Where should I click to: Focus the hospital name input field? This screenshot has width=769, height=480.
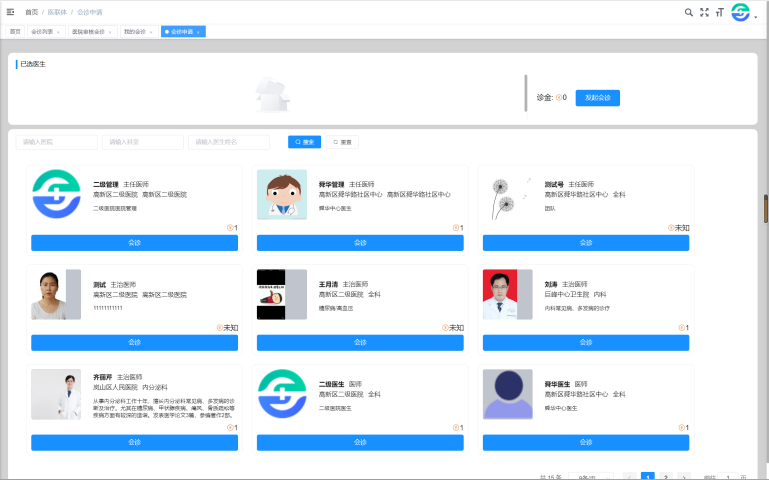pos(56,142)
